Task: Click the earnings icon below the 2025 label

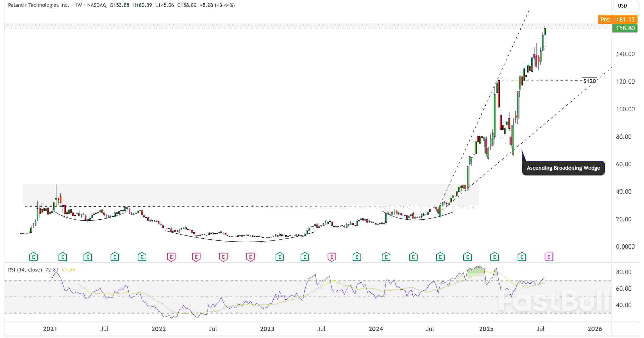Action: (494, 256)
